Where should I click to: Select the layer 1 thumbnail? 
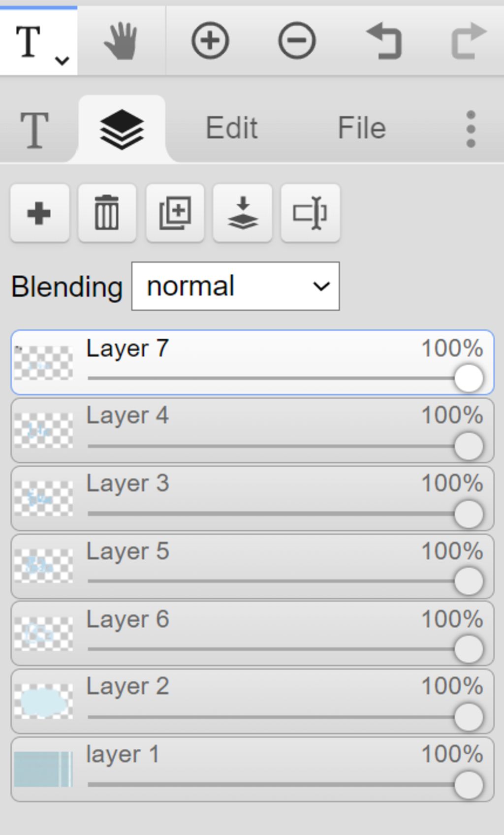(43, 769)
